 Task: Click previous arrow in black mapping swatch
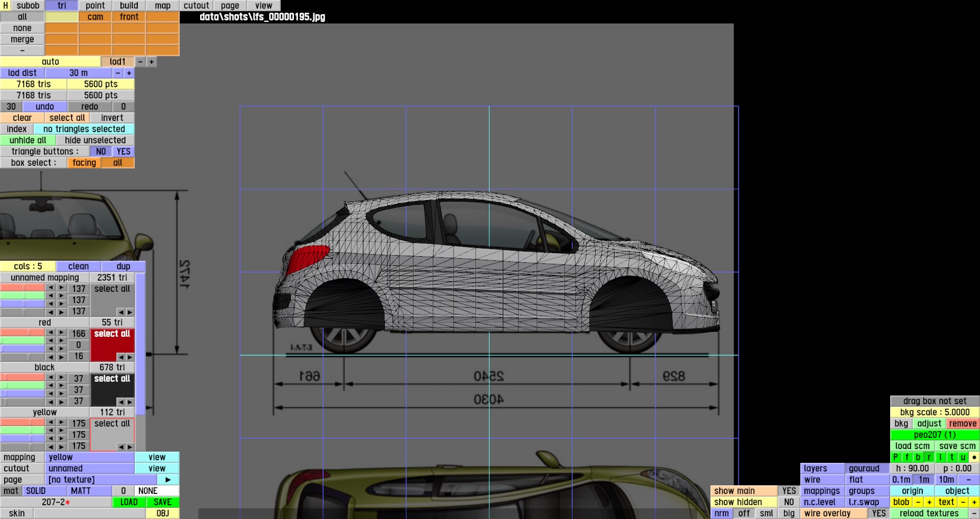(x=120, y=402)
